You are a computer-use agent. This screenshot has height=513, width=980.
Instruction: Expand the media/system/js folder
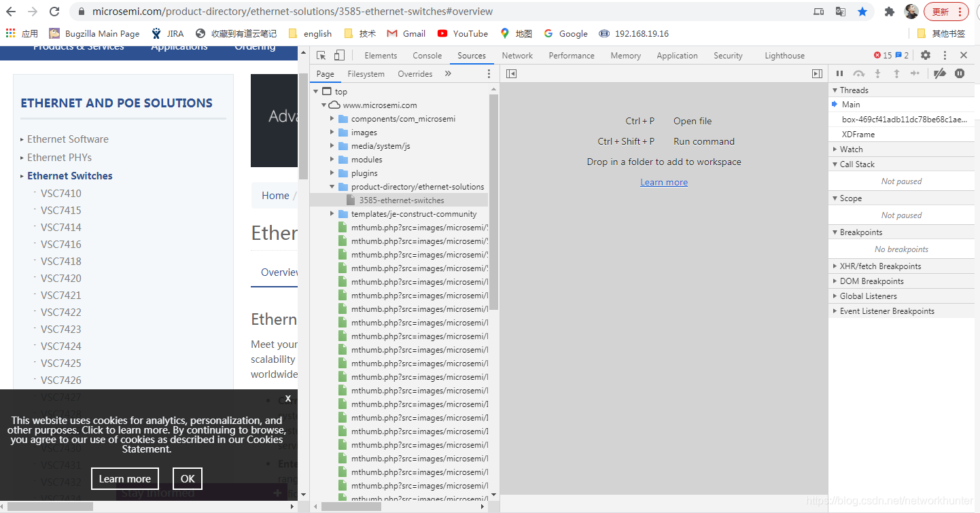[332, 146]
